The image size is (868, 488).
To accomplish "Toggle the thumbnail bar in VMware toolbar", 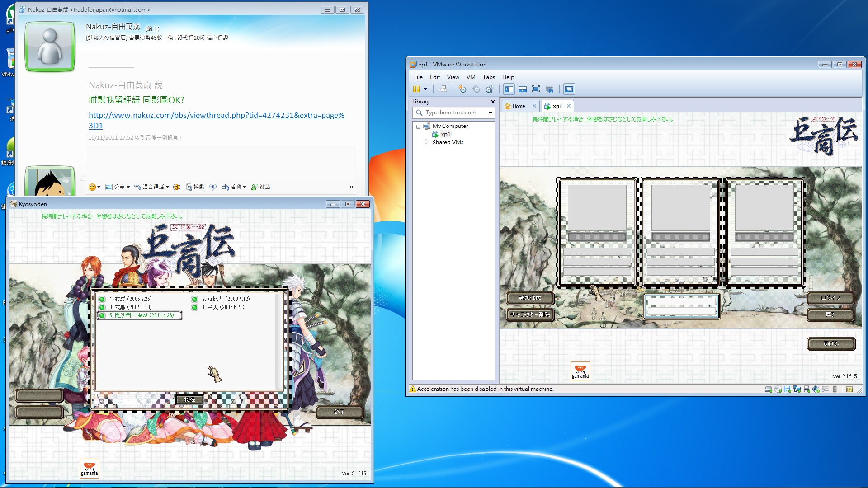I will (523, 89).
